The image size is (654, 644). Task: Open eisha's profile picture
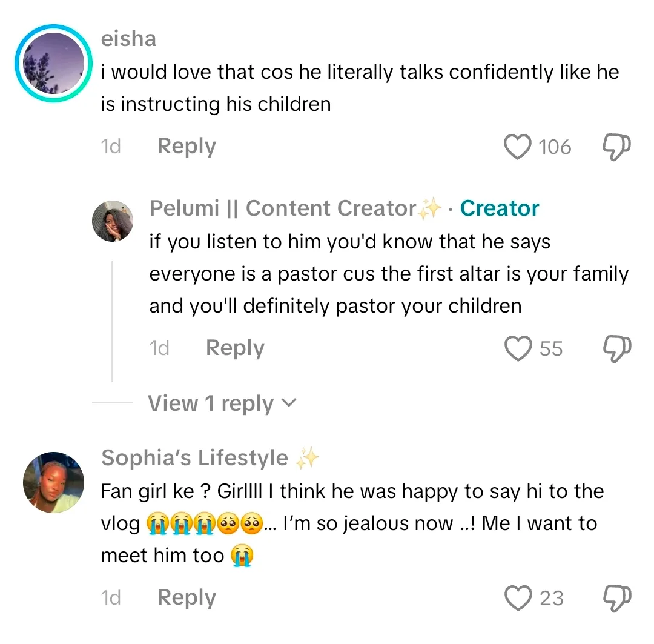point(54,62)
